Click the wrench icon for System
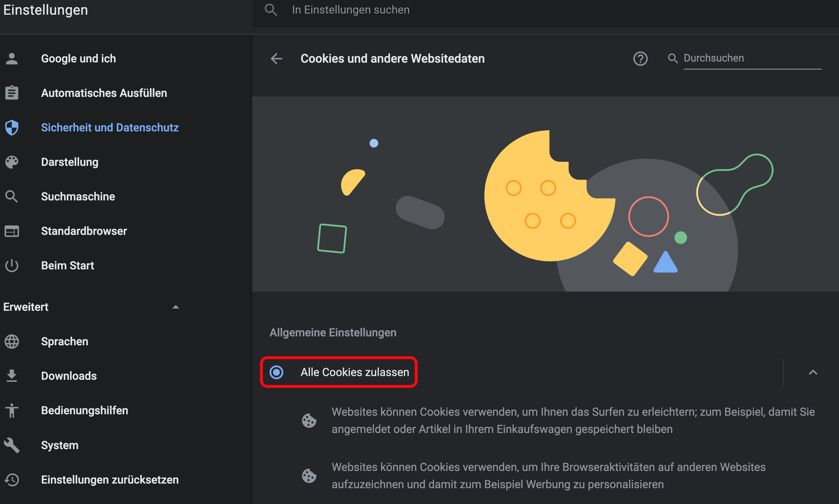Viewport: 839px width, 504px height. point(12,445)
